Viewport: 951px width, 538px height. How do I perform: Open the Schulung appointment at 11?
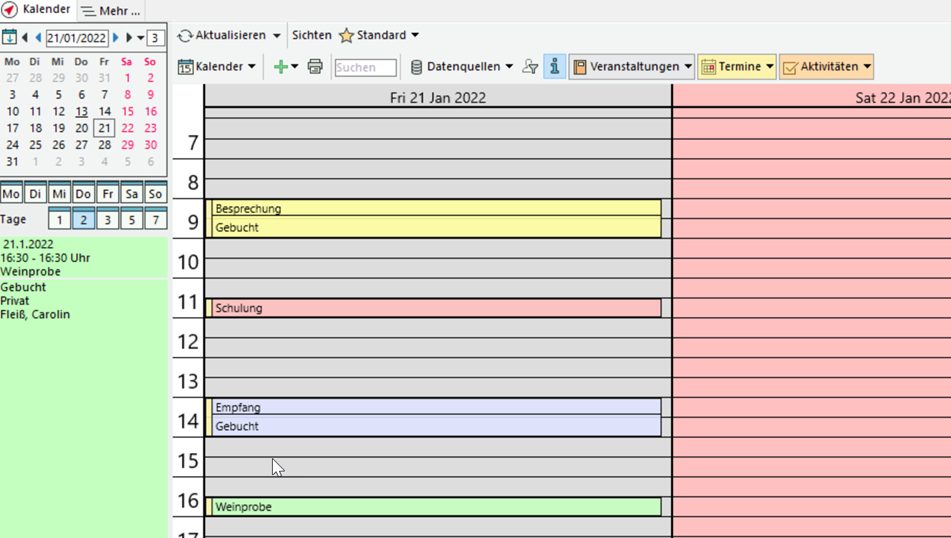tap(435, 308)
